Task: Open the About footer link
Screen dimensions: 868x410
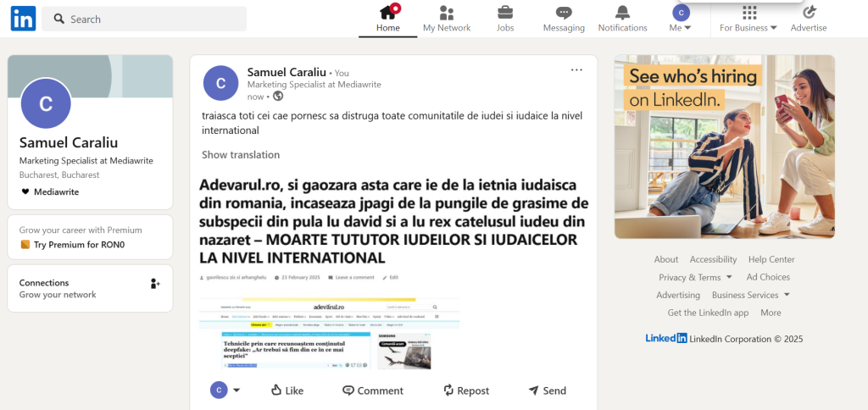Action: pyautogui.click(x=666, y=259)
